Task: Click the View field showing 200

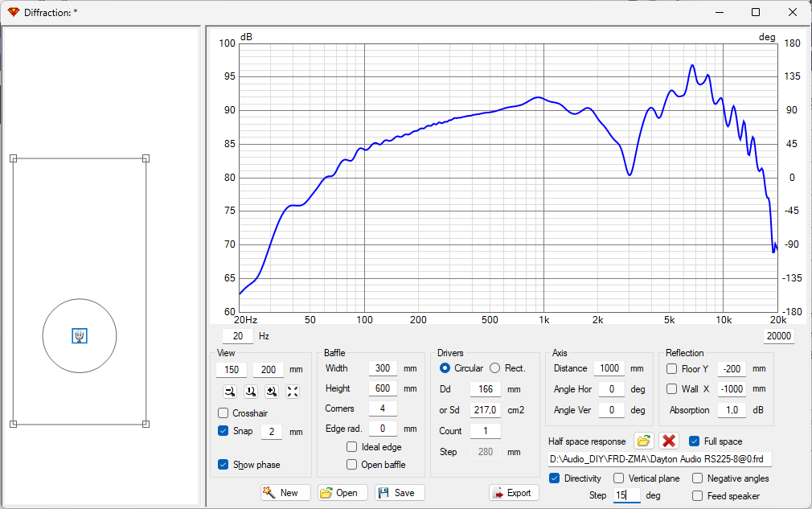Action: (269, 370)
